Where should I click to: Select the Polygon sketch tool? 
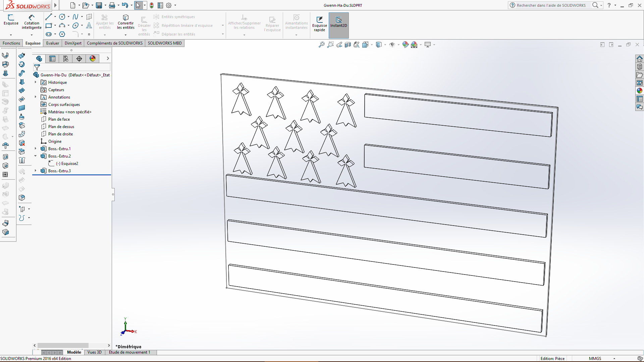(62, 34)
